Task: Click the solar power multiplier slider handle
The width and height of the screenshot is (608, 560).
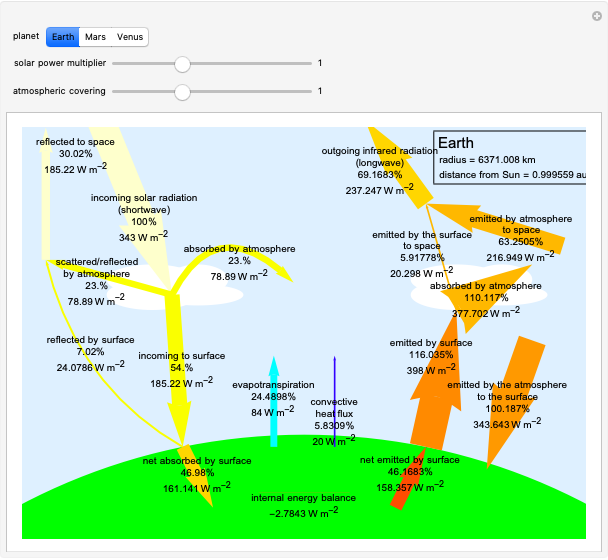Action: [x=182, y=64]
